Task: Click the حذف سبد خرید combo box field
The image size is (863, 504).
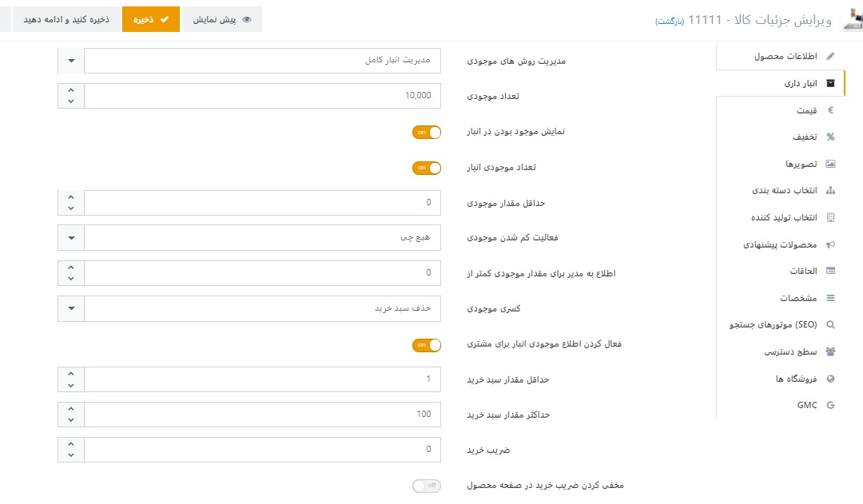Action: 263,308
